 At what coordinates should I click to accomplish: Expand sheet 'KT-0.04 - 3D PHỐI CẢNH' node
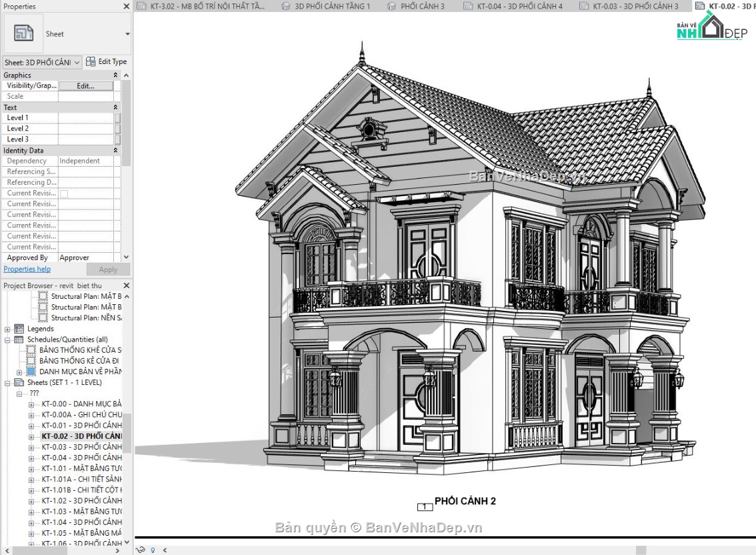[x=31, y=458]
